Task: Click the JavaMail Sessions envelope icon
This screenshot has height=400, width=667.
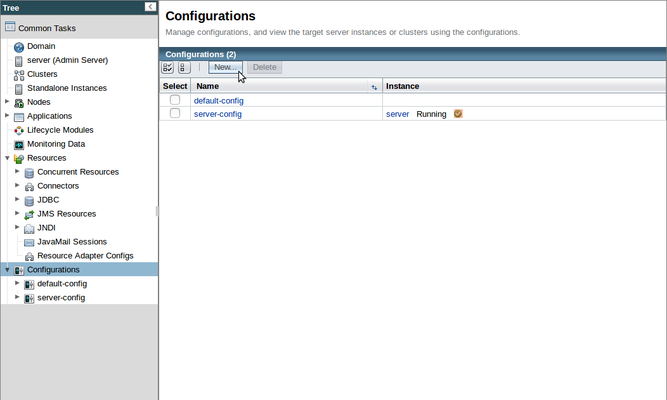Action: 29,243
